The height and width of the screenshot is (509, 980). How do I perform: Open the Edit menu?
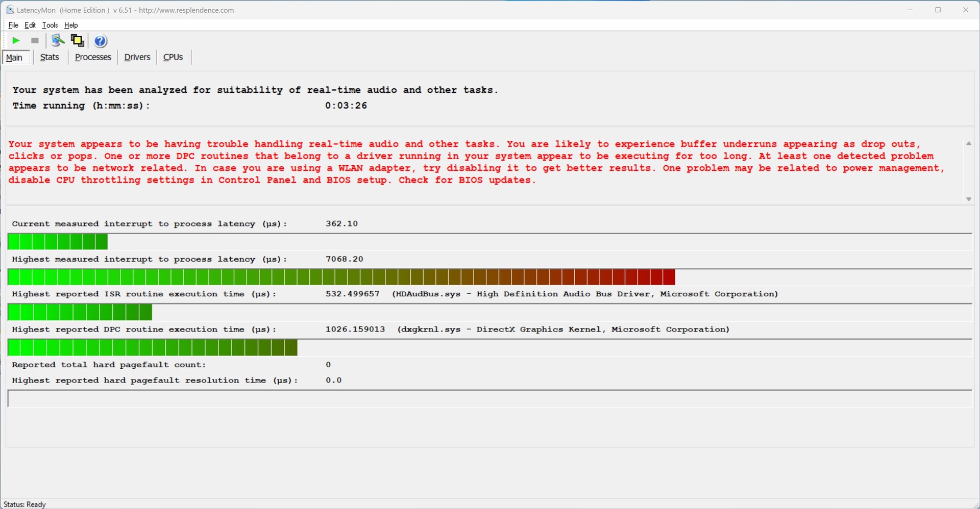click(30, 25)
